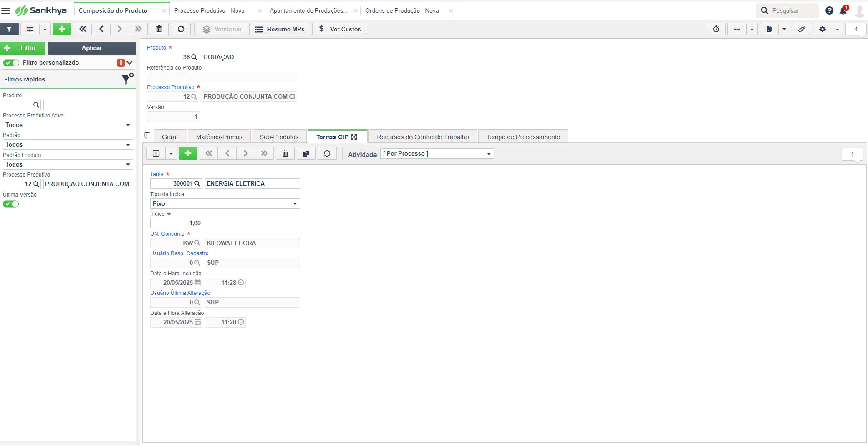The height and width of the screenshot is (446, 868).
Task: Open the timer icon in top toolbar
Action: (716, 29)
